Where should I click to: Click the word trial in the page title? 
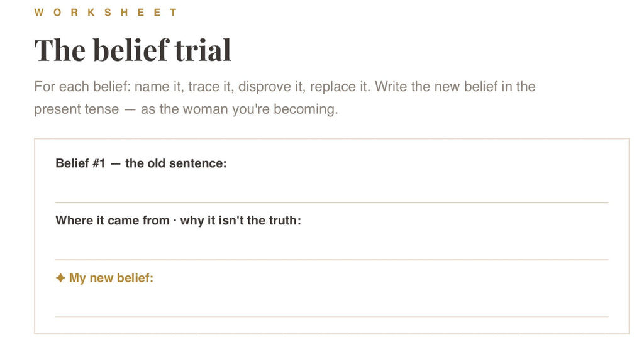pyautogui.click(x=203, y=50)
